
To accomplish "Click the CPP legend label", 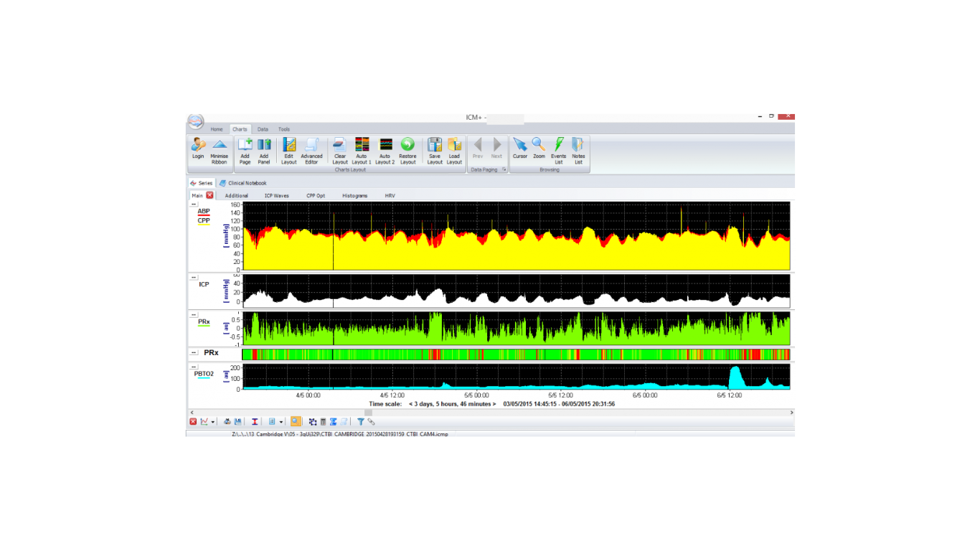I will click(204, 221).
